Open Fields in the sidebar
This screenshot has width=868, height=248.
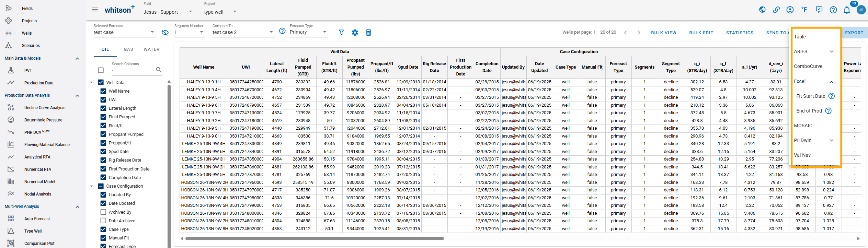point(27,8)
